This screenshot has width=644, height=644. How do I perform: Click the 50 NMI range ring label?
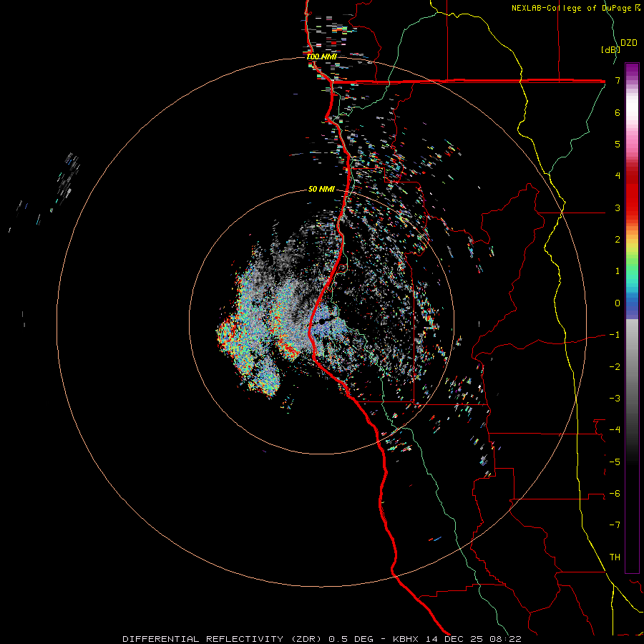321,189
